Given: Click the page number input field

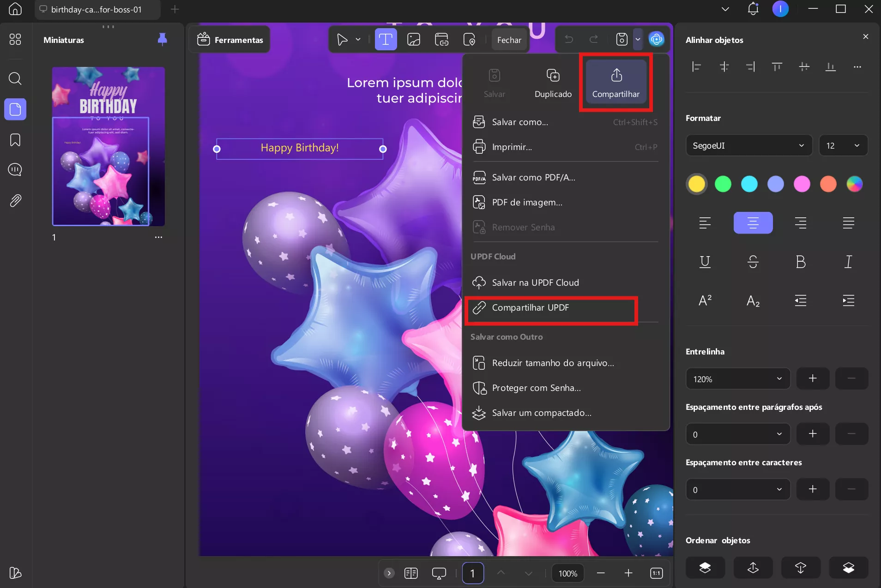Looking at the screenshot, I should click(x=472, y=573).
